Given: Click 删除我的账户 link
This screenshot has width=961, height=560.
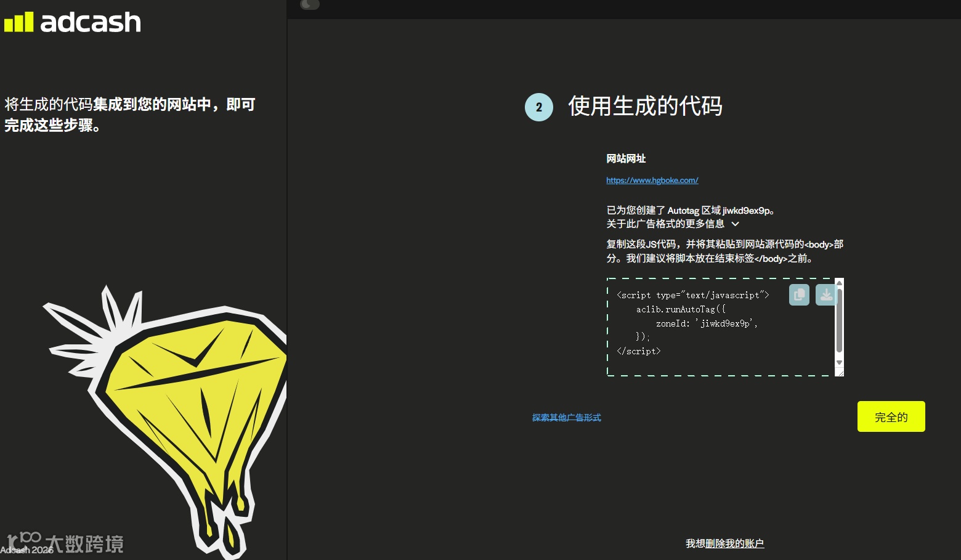Looking at the screenshot, I should click(734, 543).
